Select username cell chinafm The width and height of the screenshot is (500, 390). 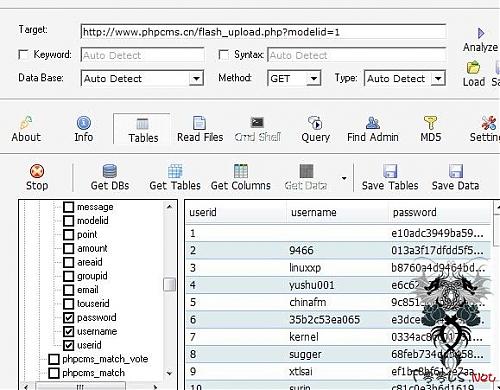point(308,302)
